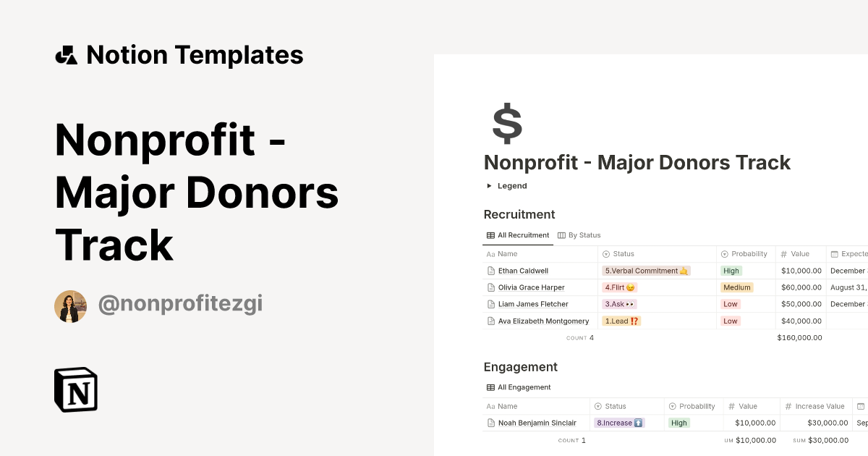This screenshot has height=456, width=868.
Task: Click the High probability tag for Noah
Action: pyautogui.click(x=678, y=423)
